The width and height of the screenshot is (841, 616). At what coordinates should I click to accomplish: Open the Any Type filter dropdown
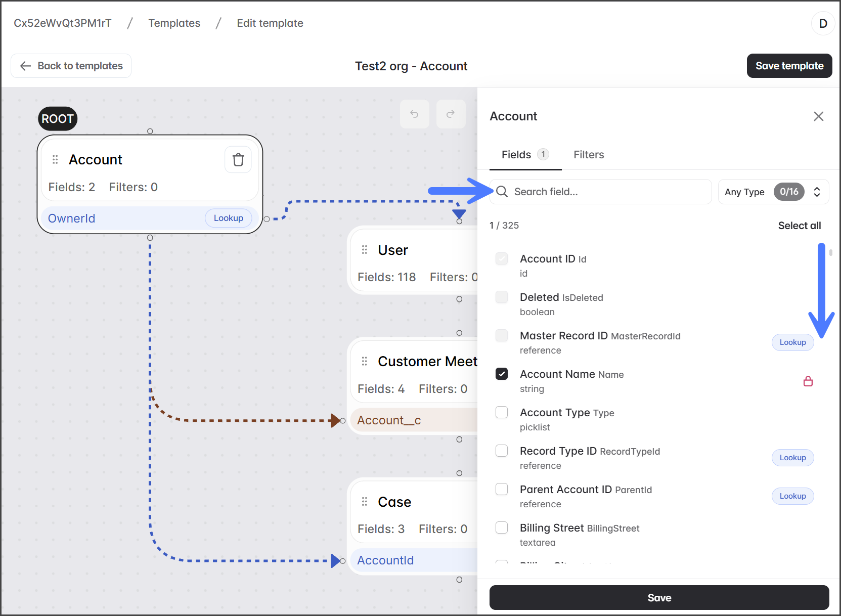click(x=773, y=192)
